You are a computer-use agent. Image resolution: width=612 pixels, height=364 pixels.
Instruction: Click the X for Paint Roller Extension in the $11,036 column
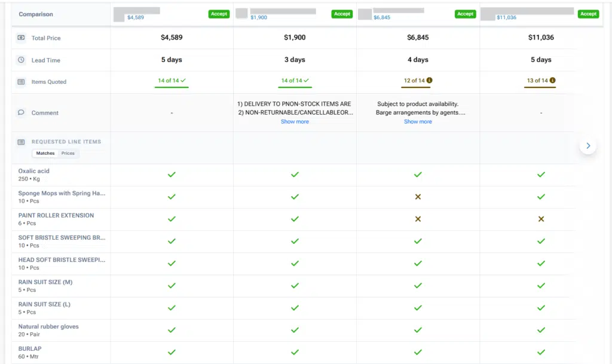point(541,219)
